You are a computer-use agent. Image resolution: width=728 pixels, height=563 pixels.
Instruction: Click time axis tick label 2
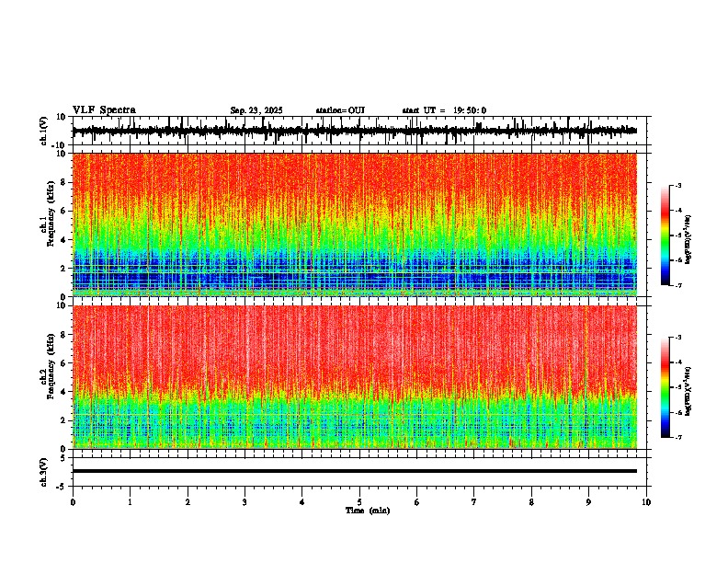click(x=188, y=502)
